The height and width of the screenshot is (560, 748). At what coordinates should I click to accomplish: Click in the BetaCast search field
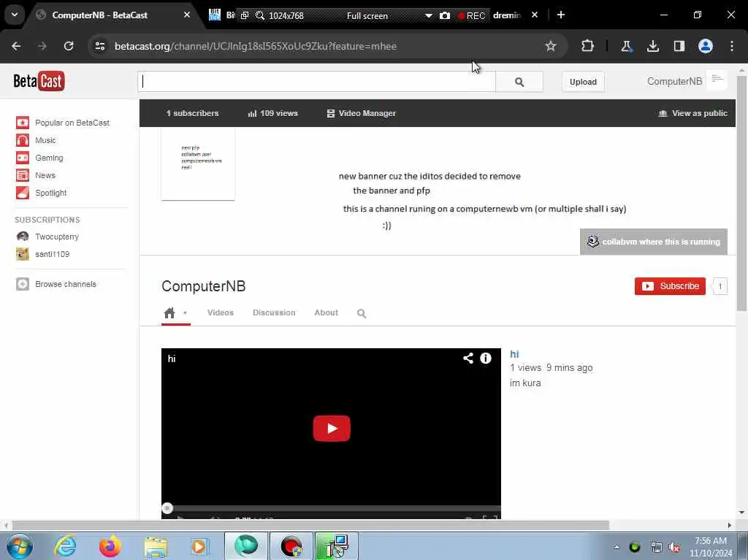pyautogui.click(x=317, y=82)
